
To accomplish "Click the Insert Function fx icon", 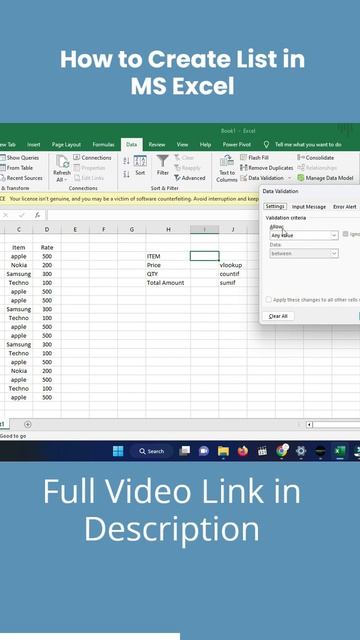I will pyautogui.click(x=38, y=215).
